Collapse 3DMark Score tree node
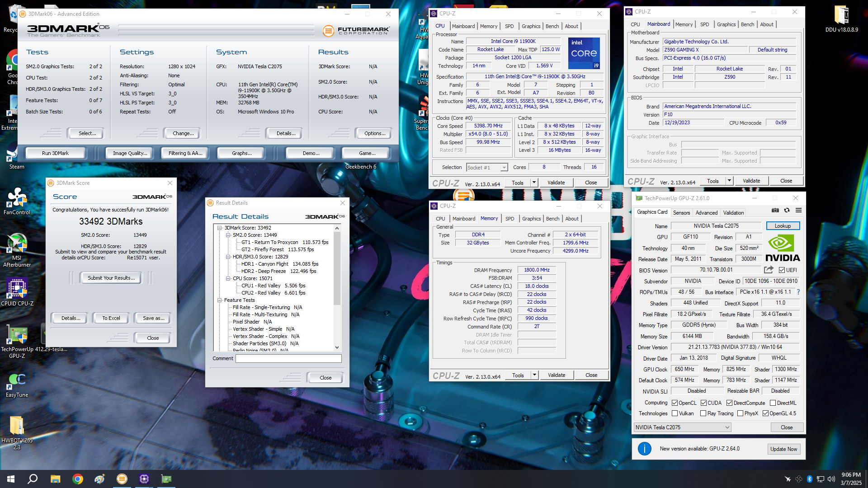Viewport: 868px width, 488px height. point(220,228)
